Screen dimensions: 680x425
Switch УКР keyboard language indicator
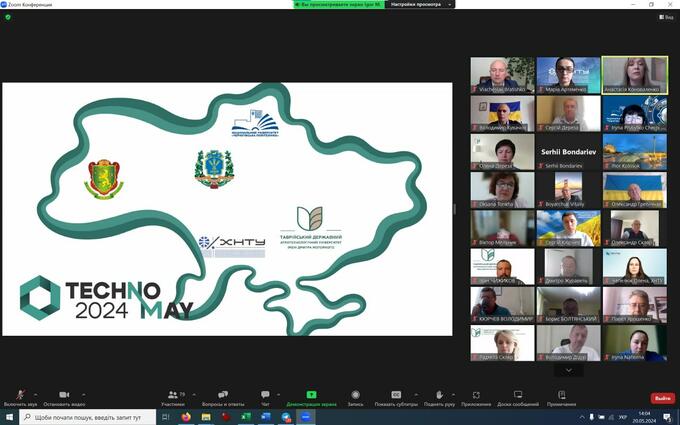pos(622,417)
